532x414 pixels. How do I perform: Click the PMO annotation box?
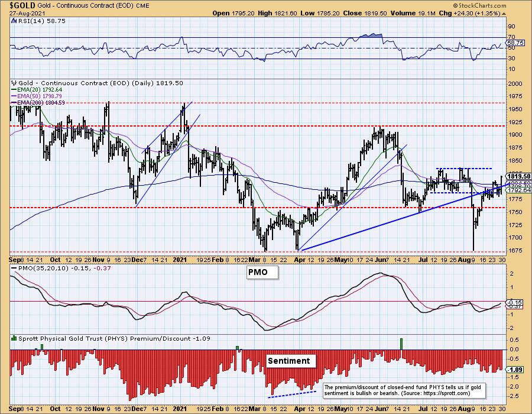262,272
